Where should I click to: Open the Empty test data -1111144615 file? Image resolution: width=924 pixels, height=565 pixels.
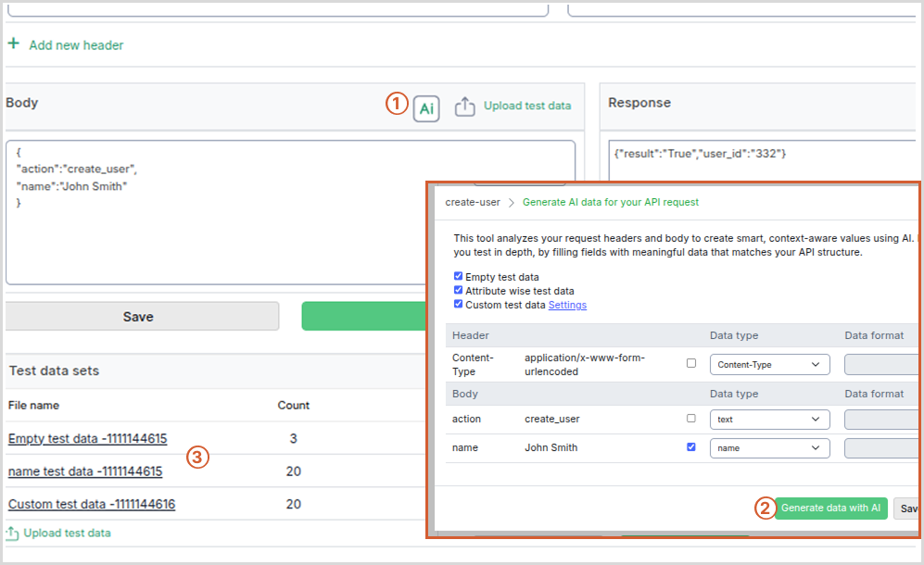87,438
